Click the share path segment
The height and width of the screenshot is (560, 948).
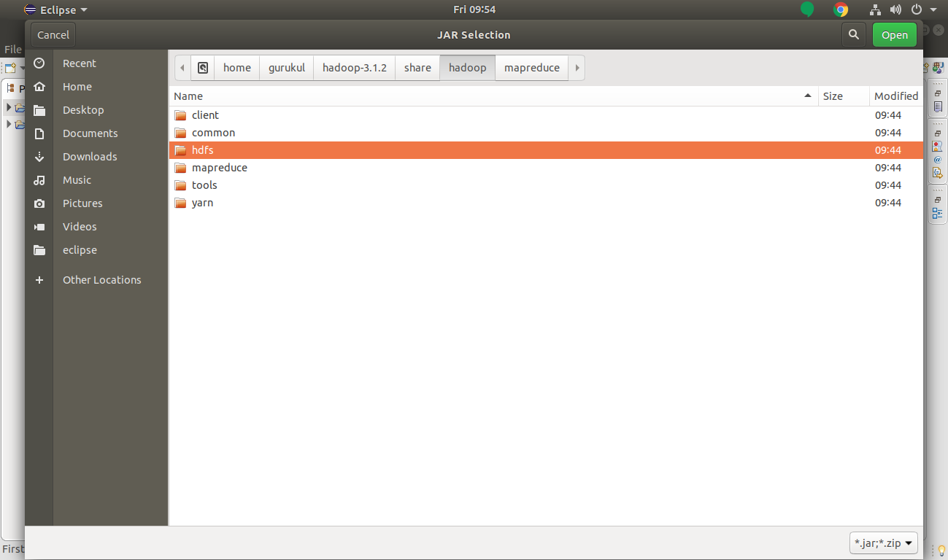(x=417, y=68)
